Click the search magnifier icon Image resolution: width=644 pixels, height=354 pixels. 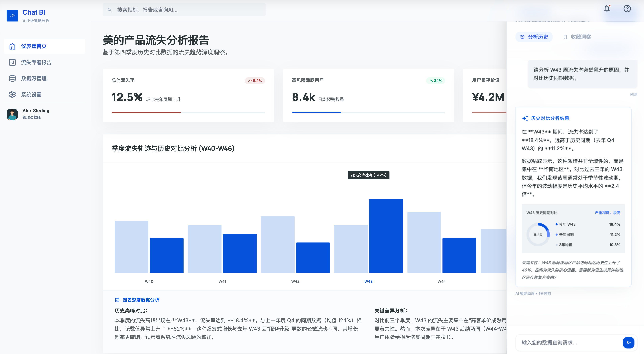pyautogui.click(x=109, y=10)
